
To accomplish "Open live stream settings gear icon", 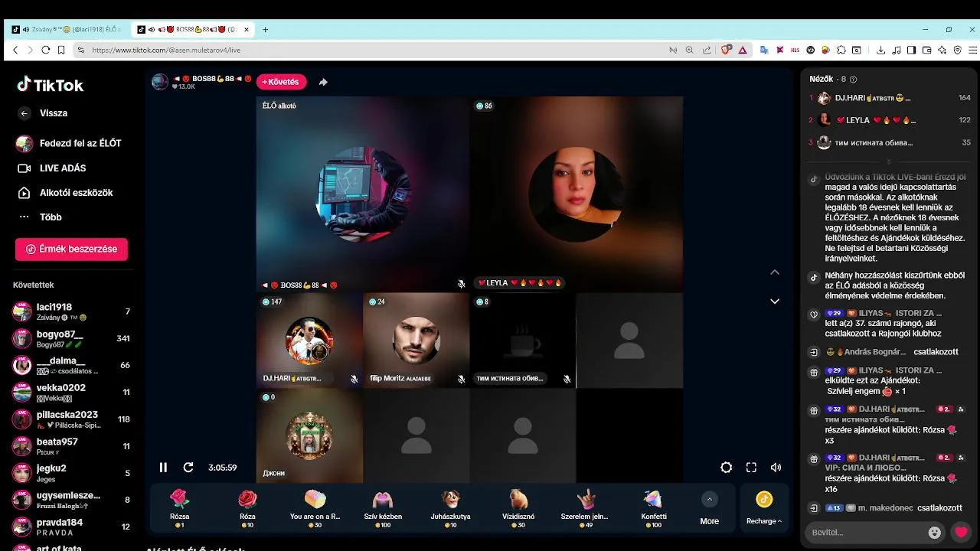I will 726,468.
